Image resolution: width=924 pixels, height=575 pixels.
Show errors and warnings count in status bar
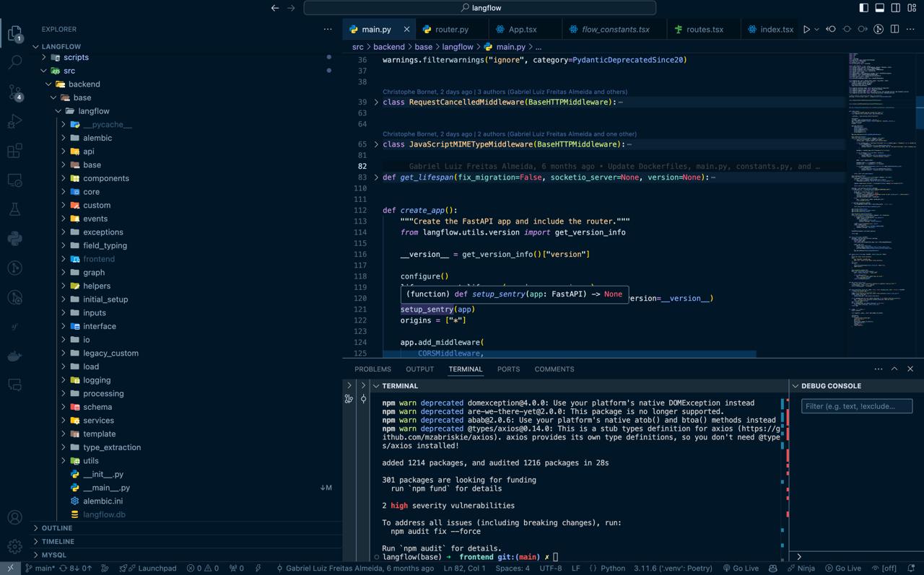click(203, 569)
